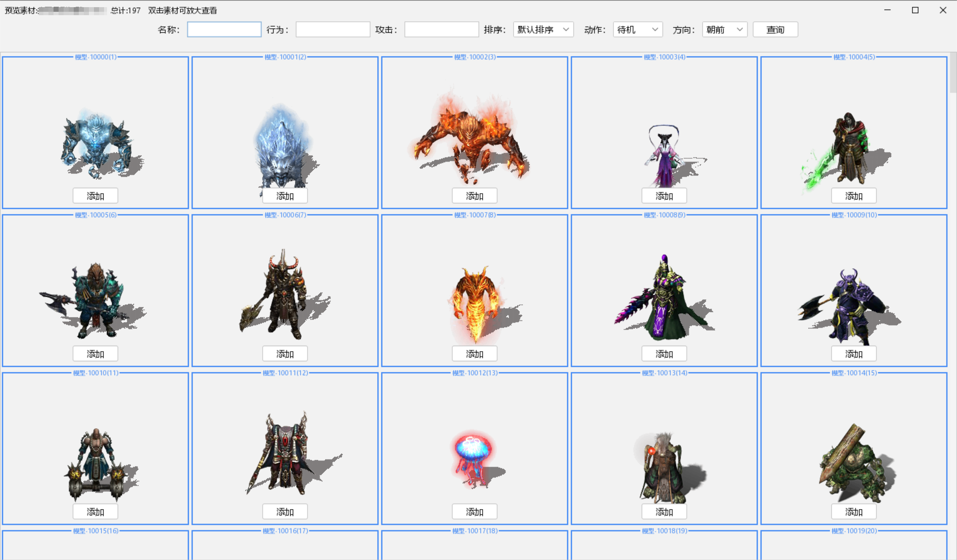Click 添加 under 模型-10014
The height and width of the screenshot is (560, 957).
point(854,512)
